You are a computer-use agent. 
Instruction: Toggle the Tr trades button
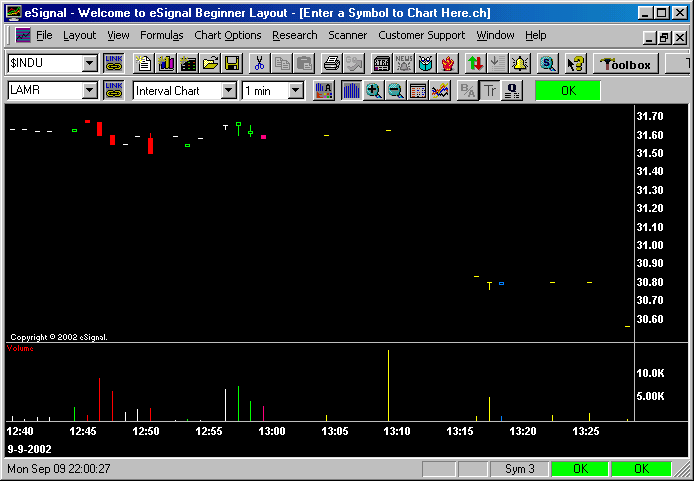490,91
